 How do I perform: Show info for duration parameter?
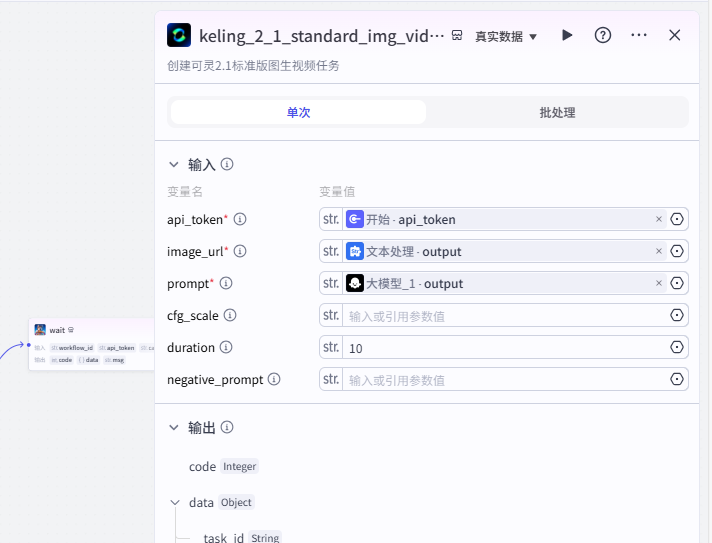point(226,347)
